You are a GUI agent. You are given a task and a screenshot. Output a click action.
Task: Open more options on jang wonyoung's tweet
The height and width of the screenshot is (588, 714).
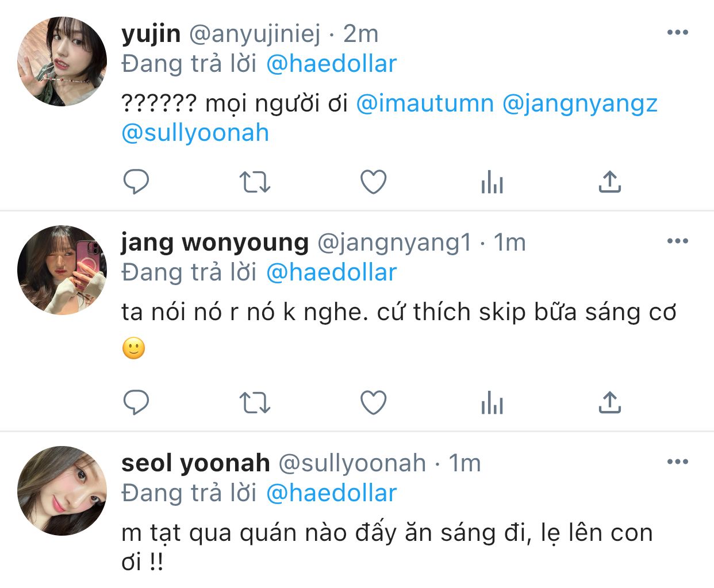pos(678,241)
